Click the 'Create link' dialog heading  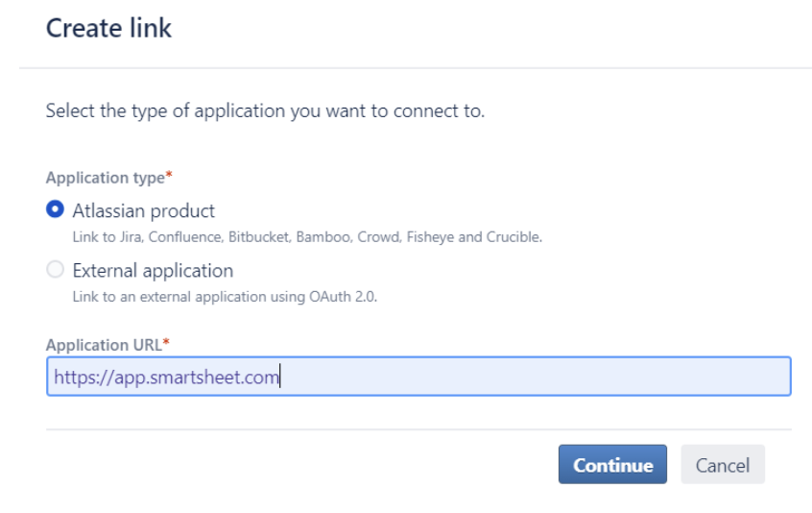click(108, 28)
